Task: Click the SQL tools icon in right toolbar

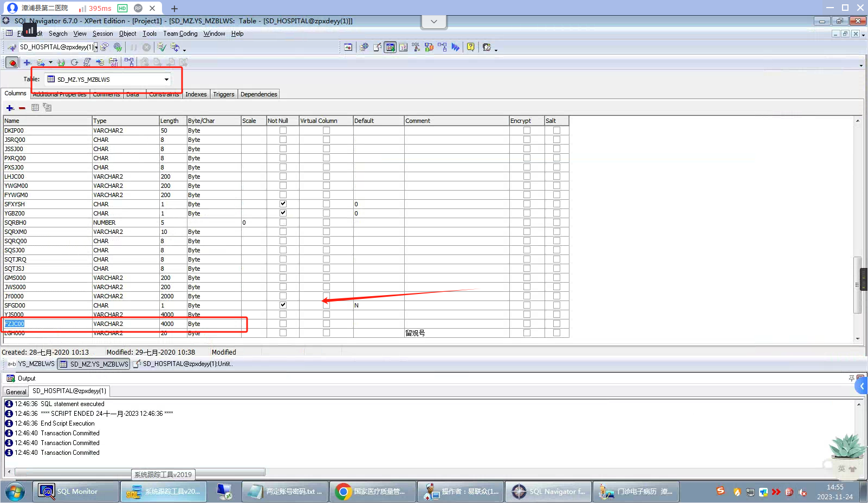Action: (x=416, y=47)
